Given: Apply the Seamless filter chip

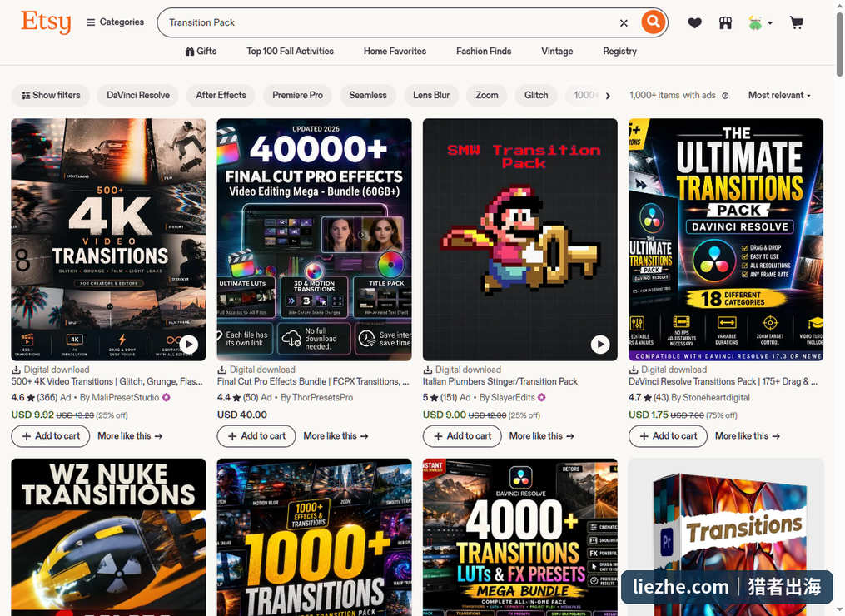Looking at the screenshot, I should [x=367, y=95].
